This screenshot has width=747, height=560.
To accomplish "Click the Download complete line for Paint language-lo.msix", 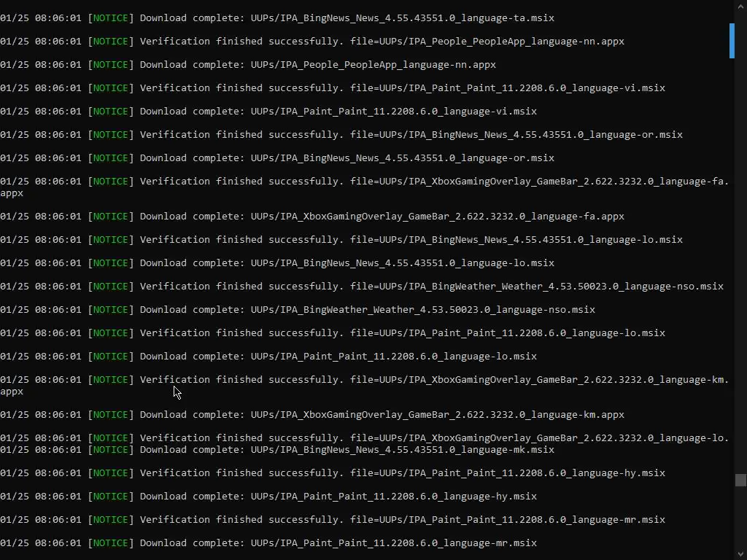I will (x=268, y=357).
